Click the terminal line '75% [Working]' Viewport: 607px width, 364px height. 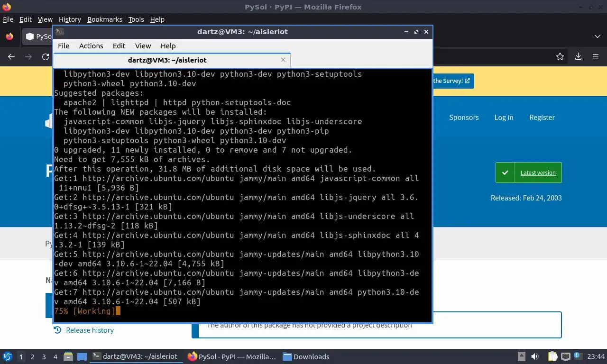tap(85, 311)
